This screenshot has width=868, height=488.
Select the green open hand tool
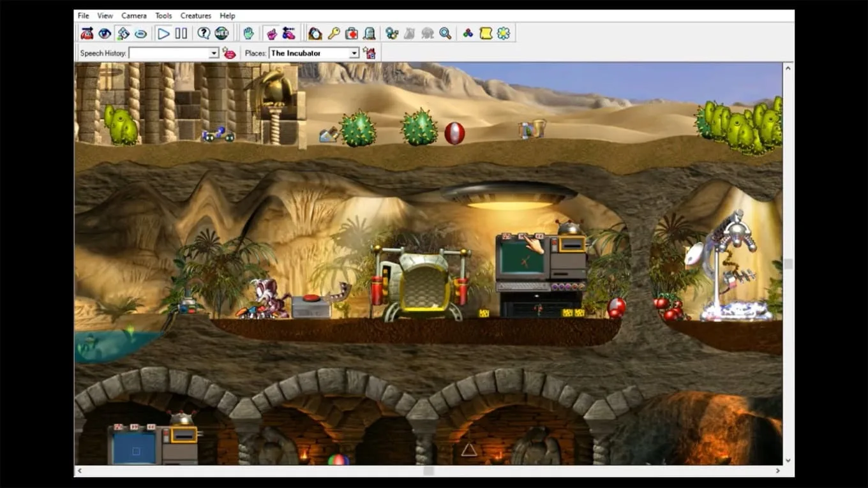click(248, 33)
